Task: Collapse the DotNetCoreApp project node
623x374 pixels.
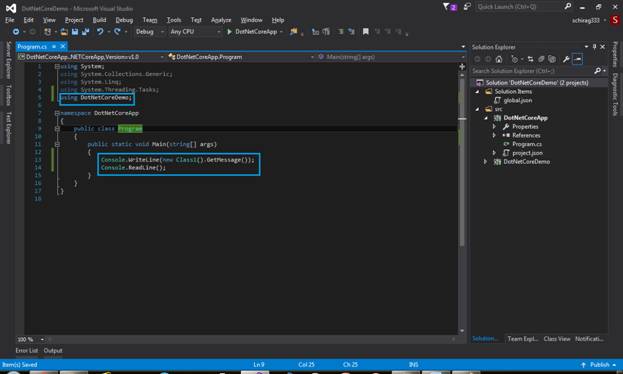Action: 486,118
